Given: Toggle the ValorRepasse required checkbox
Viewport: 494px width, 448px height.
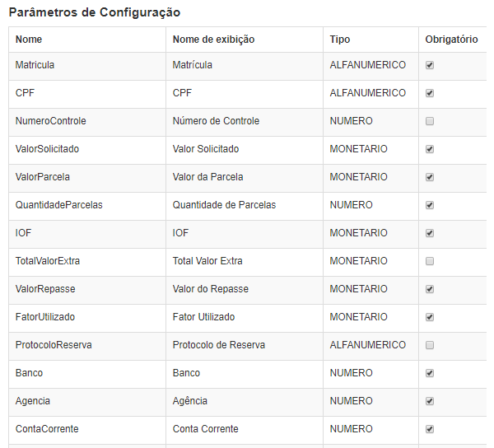Looking at the screenshot, I should tap(430, 289).
